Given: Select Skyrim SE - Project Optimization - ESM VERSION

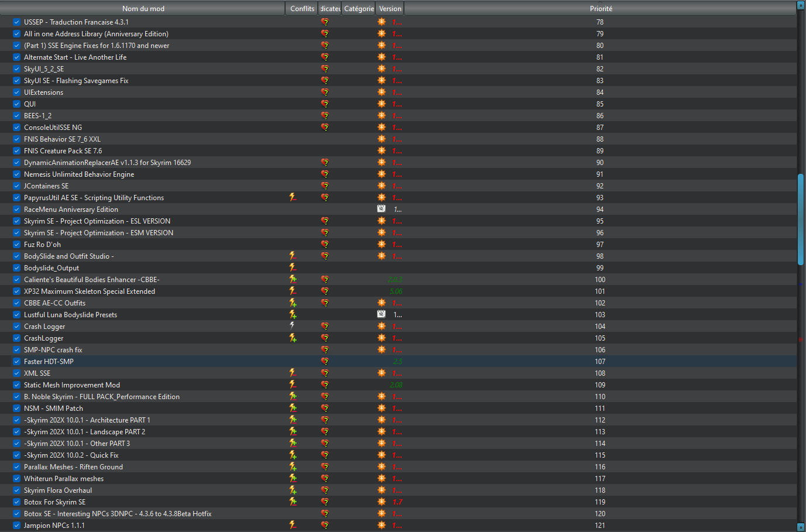Looking at the screenshot, I should point(98,232).
